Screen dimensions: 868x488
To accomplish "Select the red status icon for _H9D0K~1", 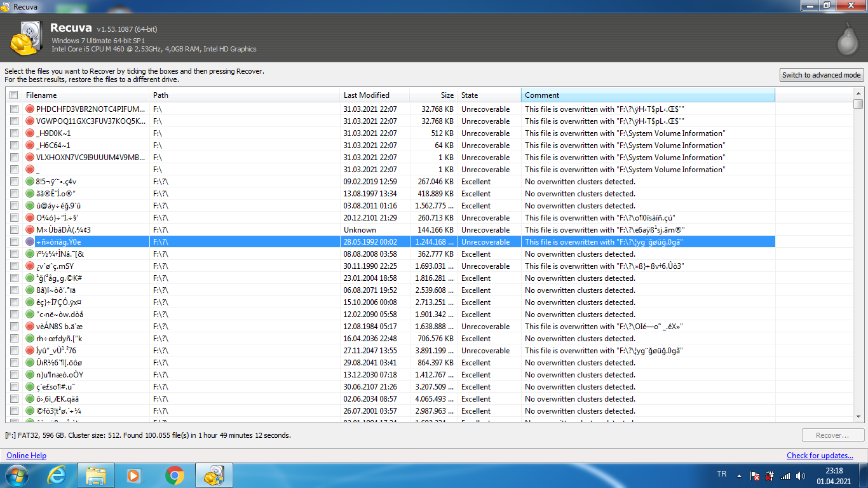I will [30, 133].
